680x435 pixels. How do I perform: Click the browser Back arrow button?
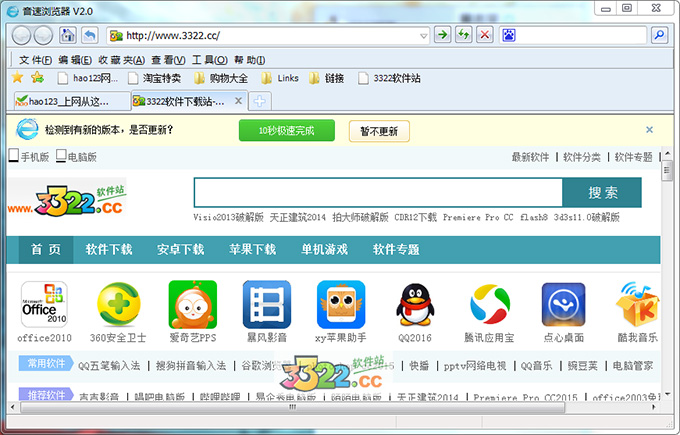pyautogui.click(x=21, y=36)
